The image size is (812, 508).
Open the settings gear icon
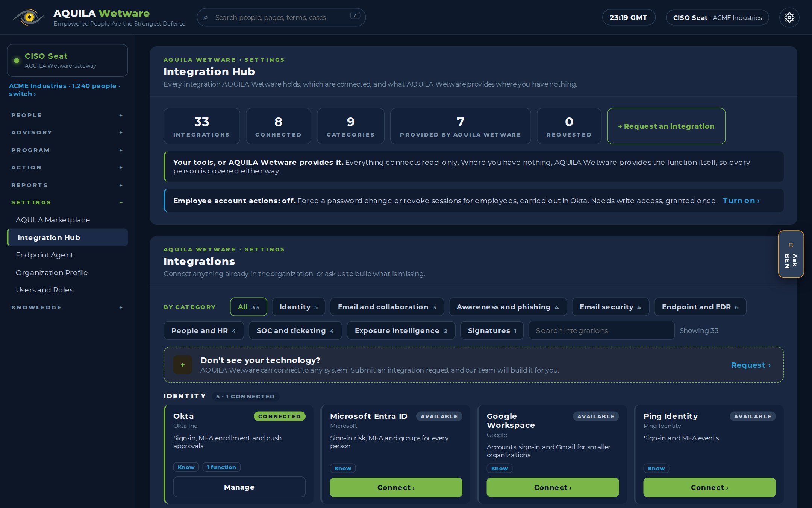789,18
